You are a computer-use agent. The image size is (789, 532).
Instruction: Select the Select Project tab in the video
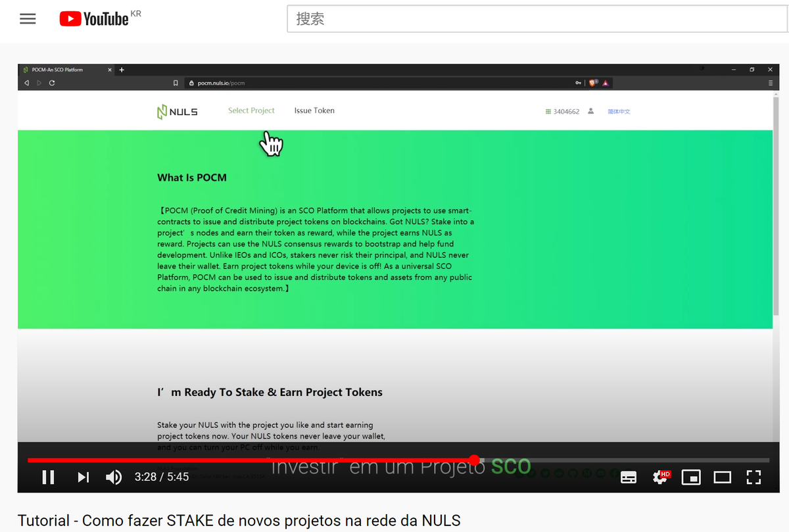[251, 110]
